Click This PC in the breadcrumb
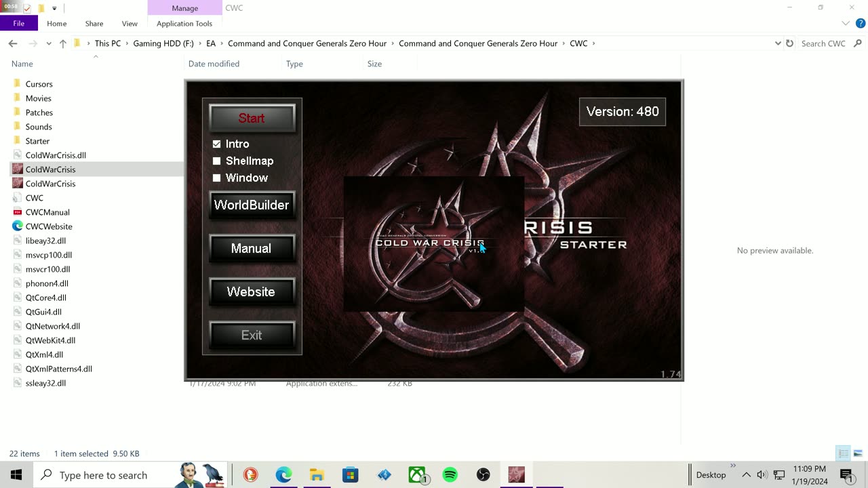868x488 pixels. pos(108,43)
